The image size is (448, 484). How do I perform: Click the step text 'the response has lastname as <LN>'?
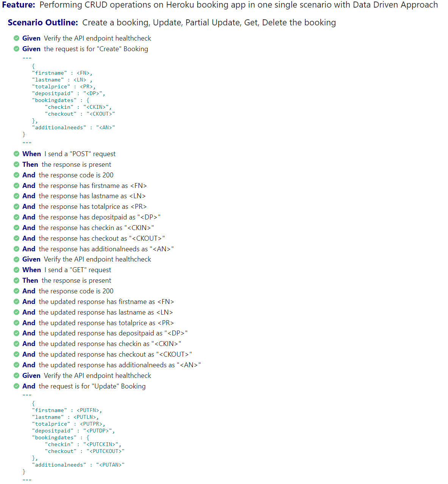[92, 196]
